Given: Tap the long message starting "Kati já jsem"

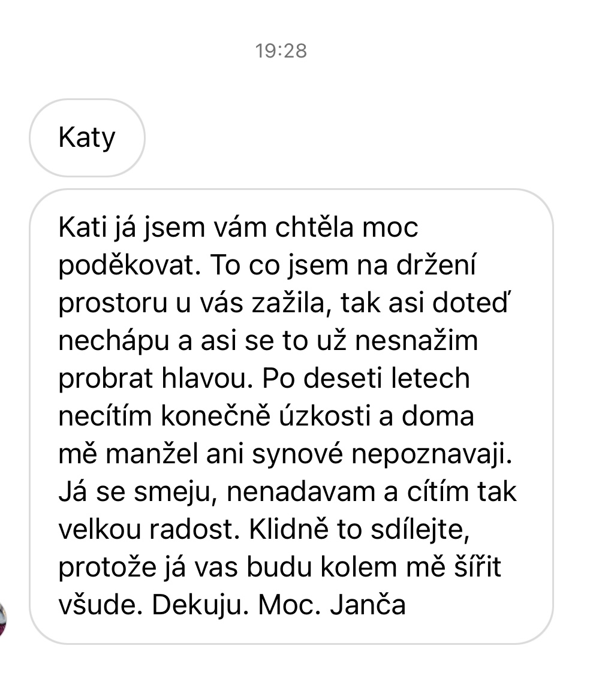Looking at the screenshot, I should pyautogui.click(x=291, y=416).
